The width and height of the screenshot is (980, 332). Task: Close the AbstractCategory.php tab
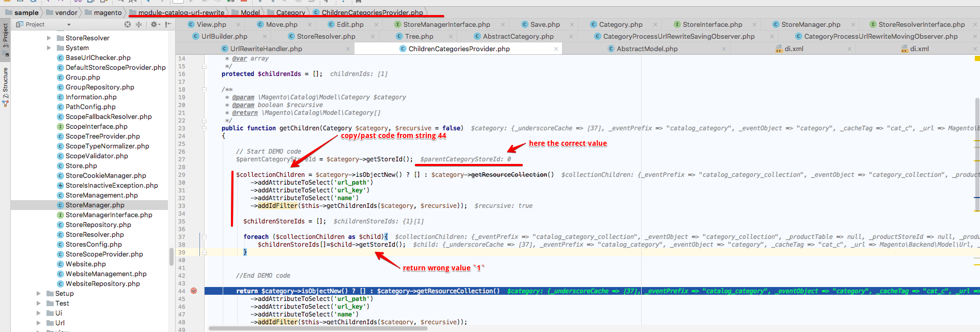pos(571,36)
